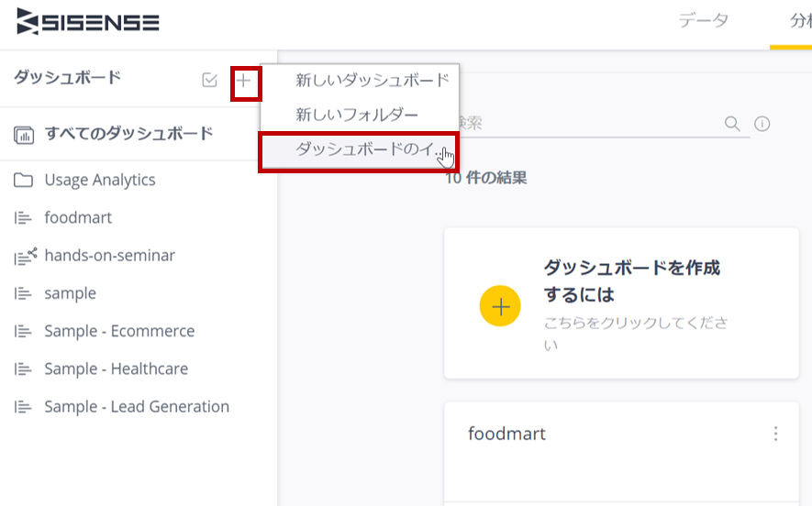Open foodmart dashboard in sidebar
Image resolution: width=812 pixels, height=506 pixels.
[x=78, y=217]
